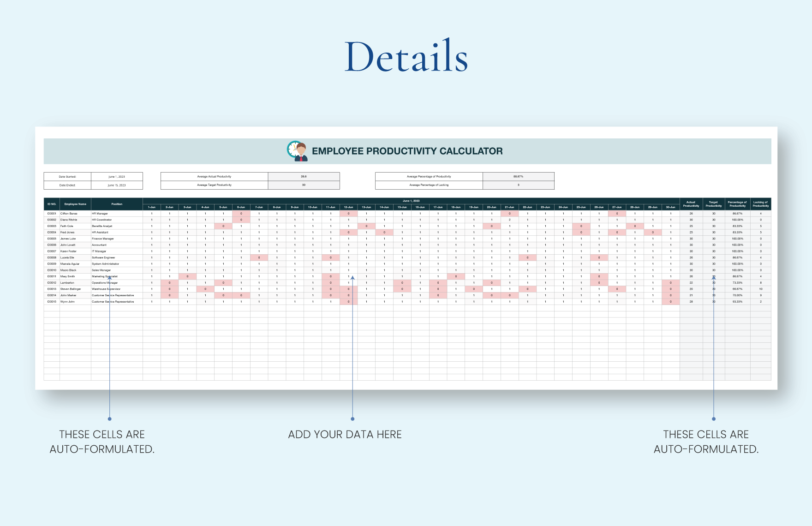The width and height of the screenshot is (812, 526).
Task: Click the Percentage of Productivity column header
Action: pos(737,204)
